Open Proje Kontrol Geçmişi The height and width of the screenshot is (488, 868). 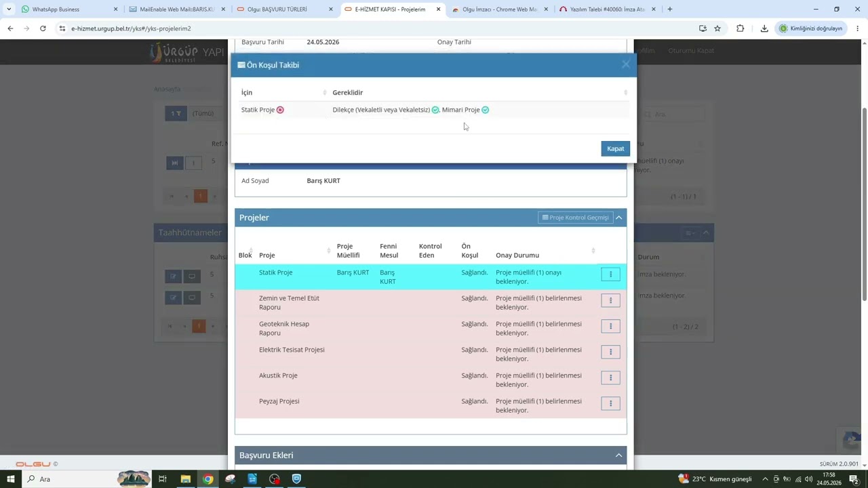(x=575, y=218)
